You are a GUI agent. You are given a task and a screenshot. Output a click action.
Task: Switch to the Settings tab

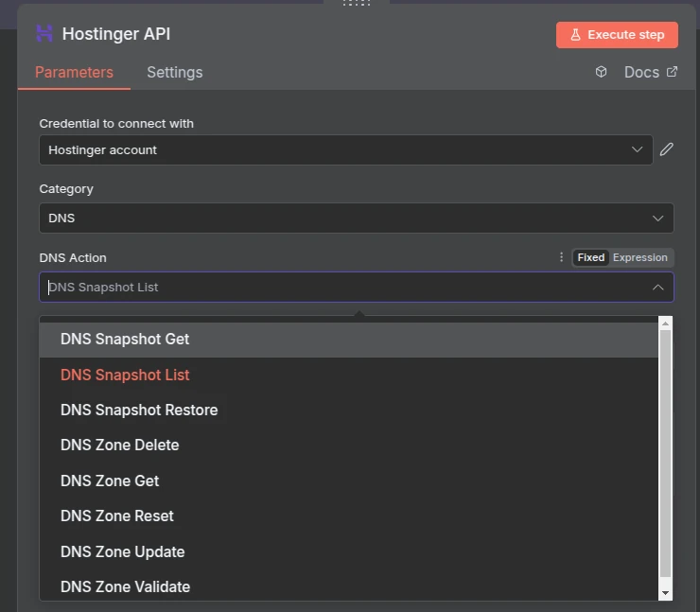174,72
